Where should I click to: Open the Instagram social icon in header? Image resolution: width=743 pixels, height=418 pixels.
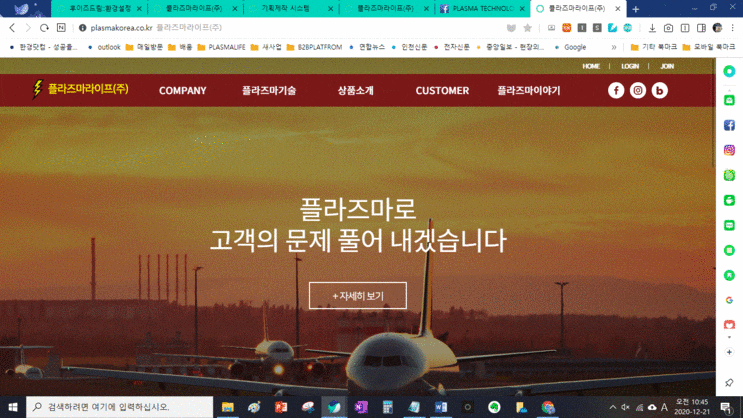coord(638,91)
